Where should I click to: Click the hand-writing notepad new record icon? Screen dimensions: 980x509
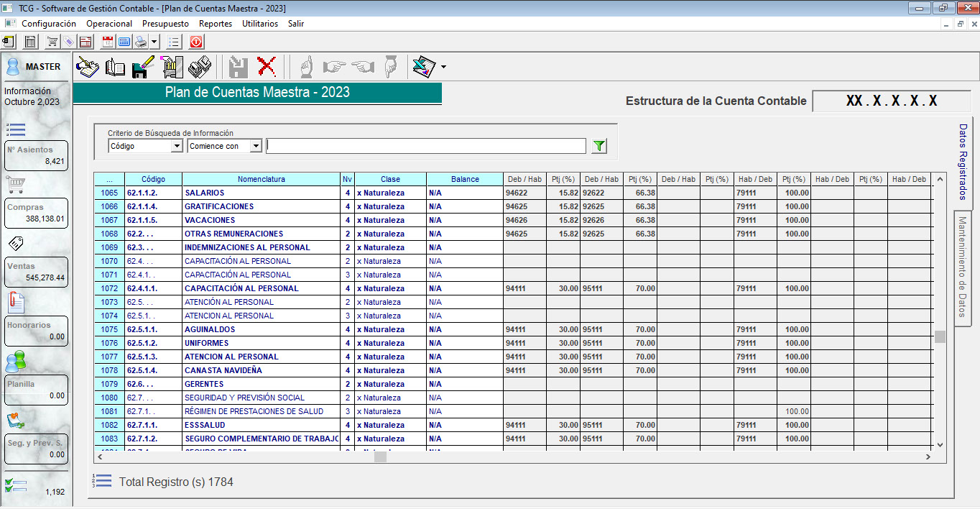(x=88, y=67)
